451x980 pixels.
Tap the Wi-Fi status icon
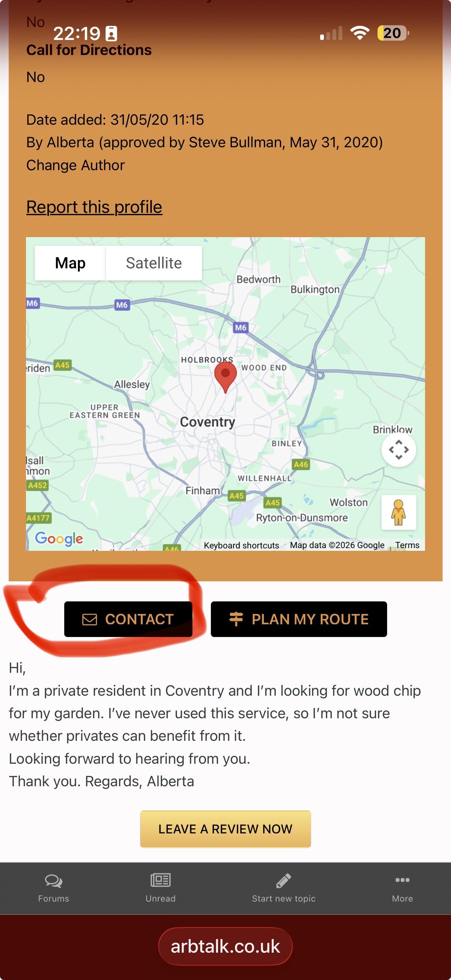click(360, 33)
